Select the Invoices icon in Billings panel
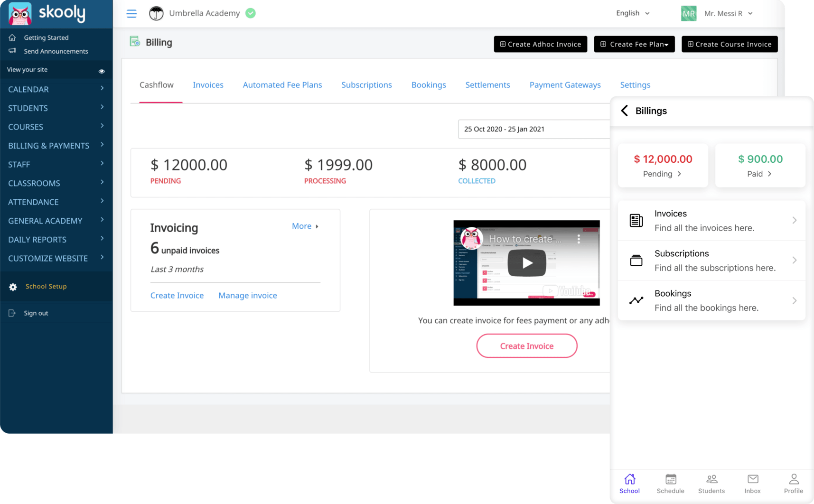Screen dimensions: 814x504 click(636, 220)
